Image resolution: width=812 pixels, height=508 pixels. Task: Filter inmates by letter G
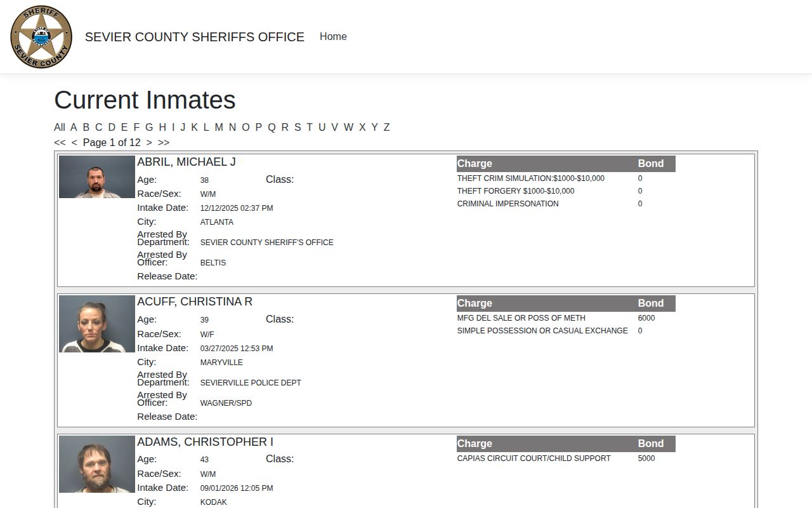149,127
